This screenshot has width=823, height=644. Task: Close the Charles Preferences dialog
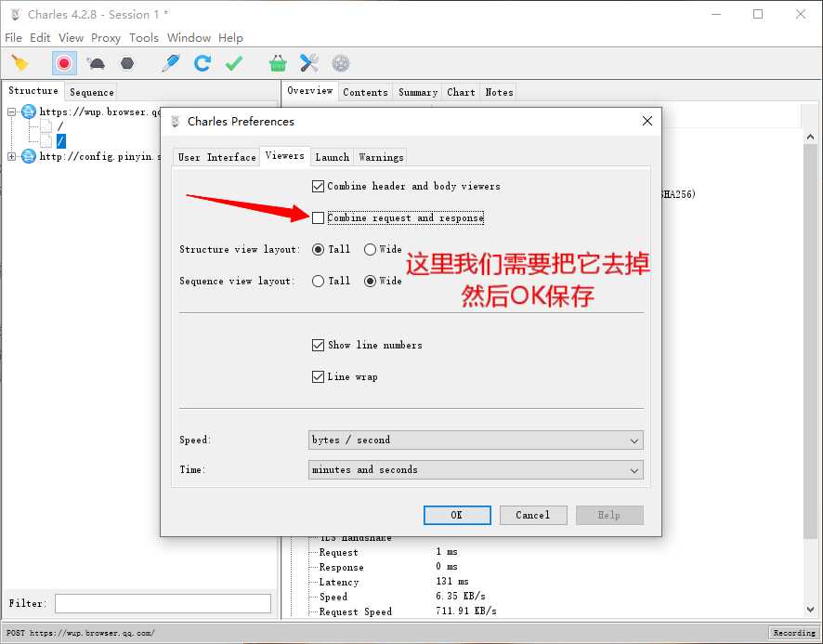click(647, 122)
